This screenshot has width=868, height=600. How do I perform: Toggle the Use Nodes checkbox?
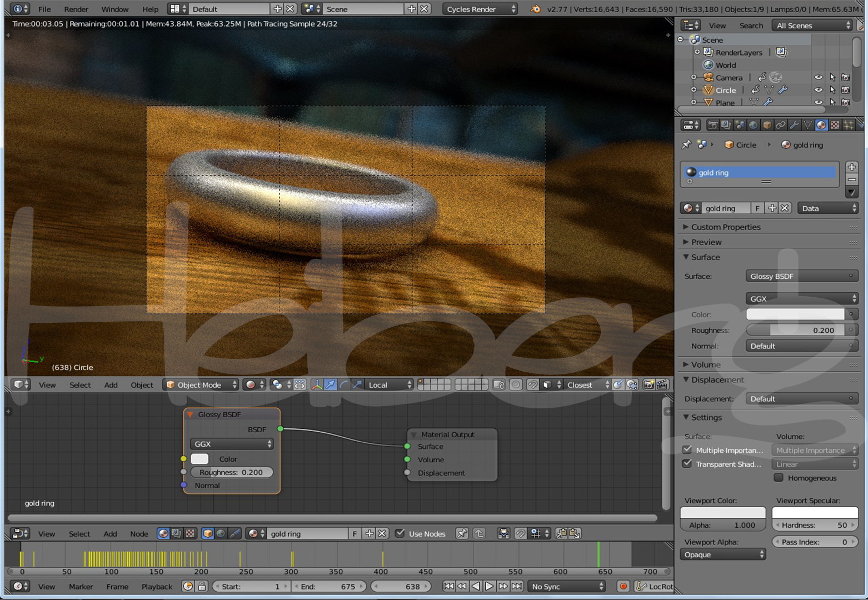click(400, 533)
